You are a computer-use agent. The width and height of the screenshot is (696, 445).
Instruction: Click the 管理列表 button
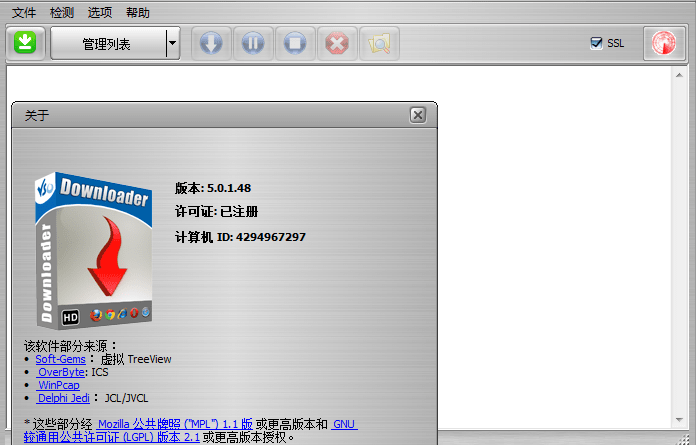pyautogui.click(x=108, y=43)
